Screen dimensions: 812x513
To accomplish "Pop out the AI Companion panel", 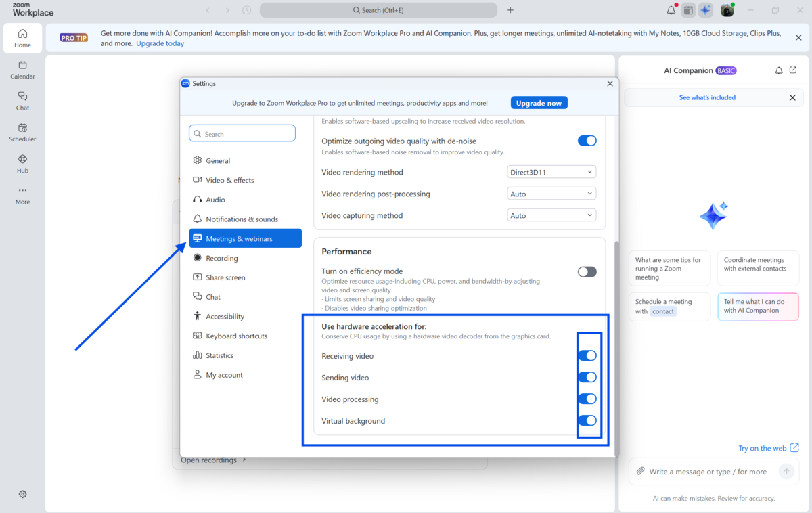I will [793, 70].
